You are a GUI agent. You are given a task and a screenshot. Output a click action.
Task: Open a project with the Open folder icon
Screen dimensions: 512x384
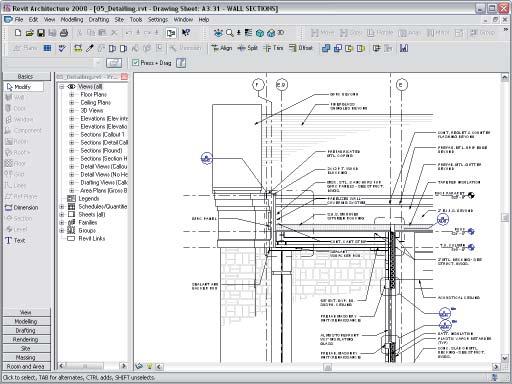(x=30, y=33)
